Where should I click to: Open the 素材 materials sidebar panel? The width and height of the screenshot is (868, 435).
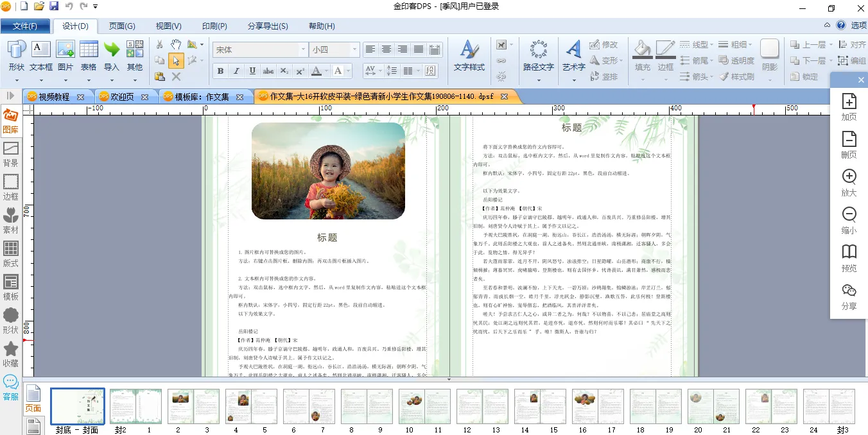pyautogui.click(x=11, y=221)
